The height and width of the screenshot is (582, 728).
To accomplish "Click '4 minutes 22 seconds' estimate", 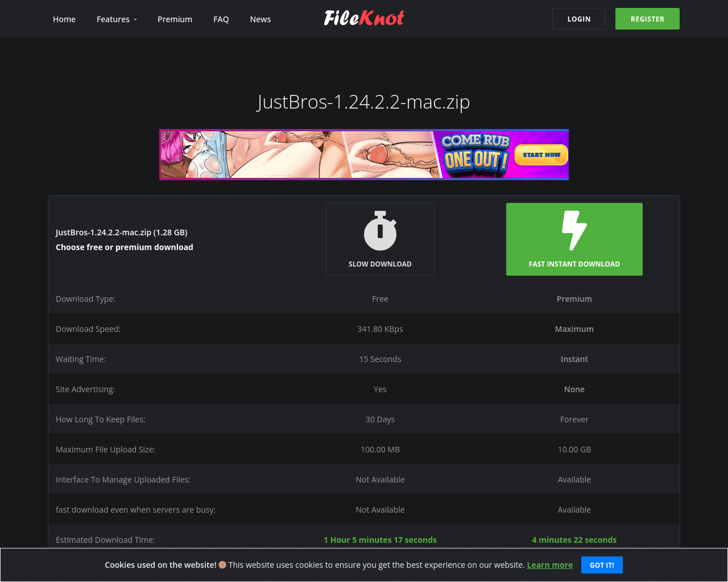I will [x=574, y=540].
